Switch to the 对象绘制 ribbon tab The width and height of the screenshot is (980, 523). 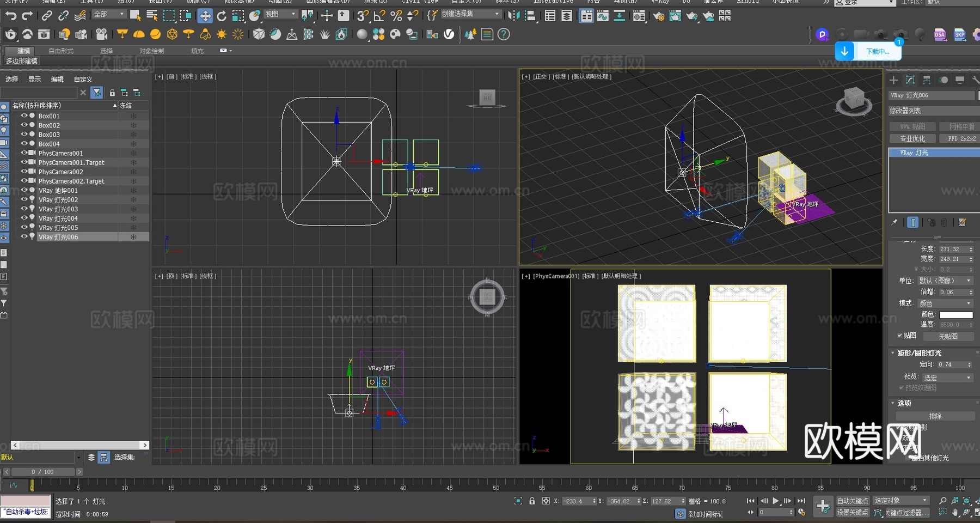151,51
